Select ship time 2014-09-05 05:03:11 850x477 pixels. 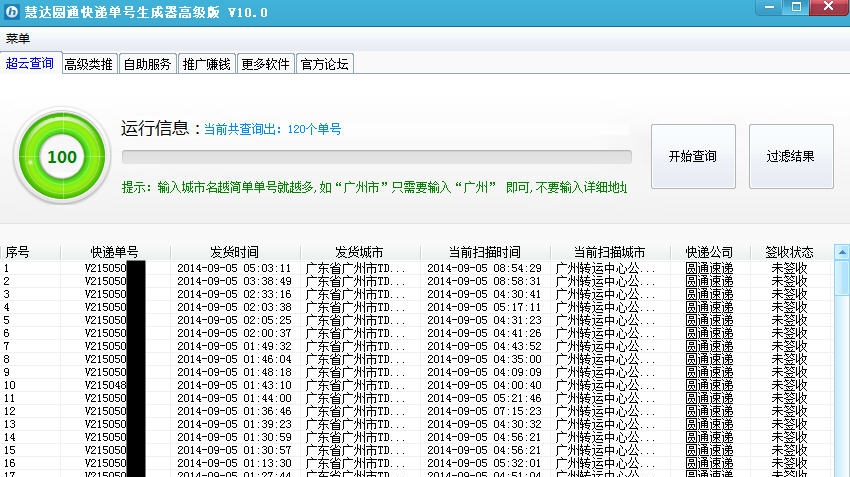click(234, 268)
